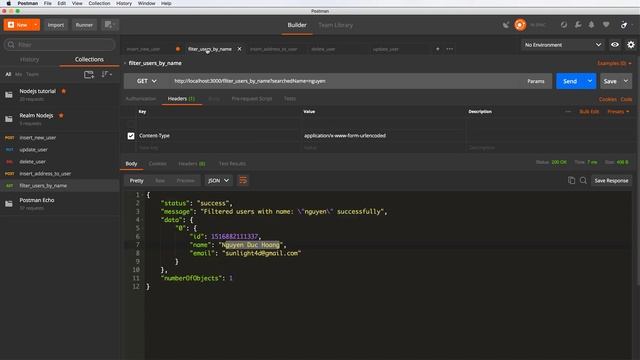Search within the response body

pyautogui.click(x=583, y=180)
